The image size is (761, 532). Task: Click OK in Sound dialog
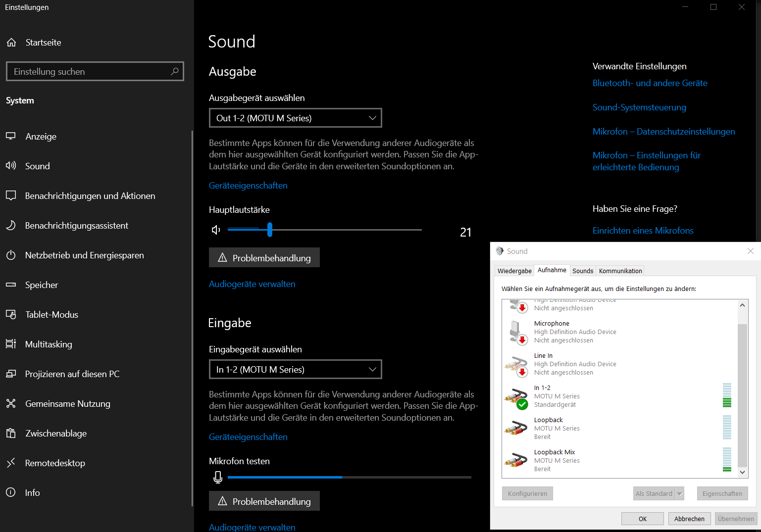(x=643, y=519)
